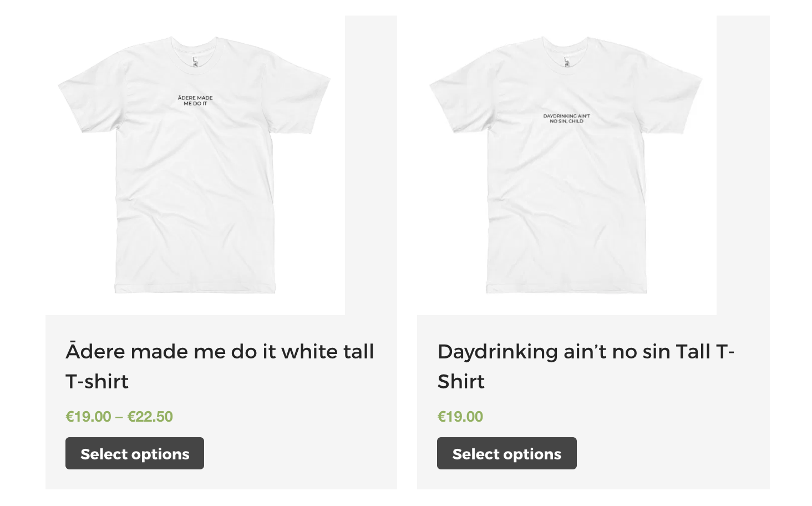Screen dimensions: 812x506
Task: Click the single €19.00 price of Daydrinking shirt
Action: [460, 417]
